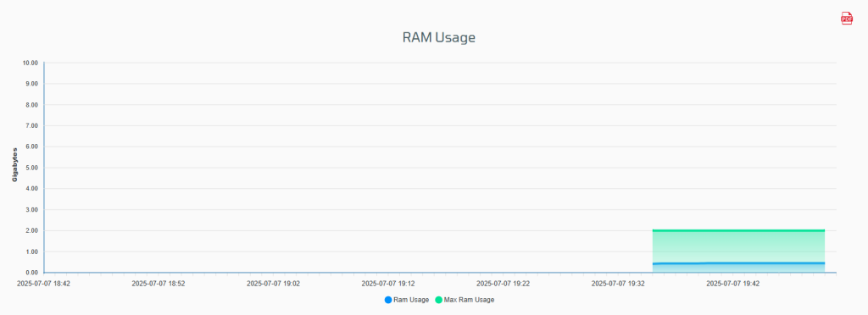868x315 pixels.
Task: Select the green Max Ram Usage line
Action: click(738, 230)
